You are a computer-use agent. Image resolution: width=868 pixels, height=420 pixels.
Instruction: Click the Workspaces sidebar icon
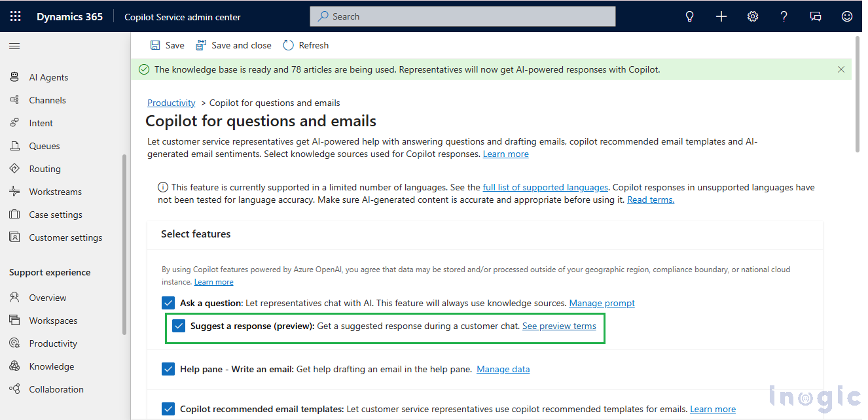tap(14, 321)
